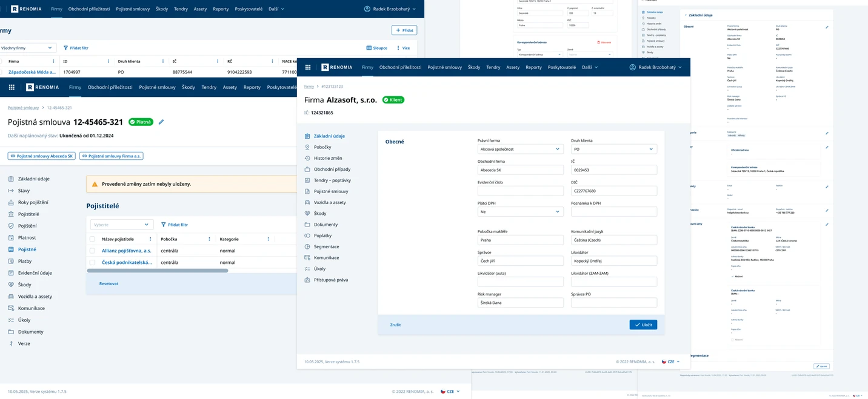
Task: Click Sloupce button in Firmy list
Action: click(377, 48)
